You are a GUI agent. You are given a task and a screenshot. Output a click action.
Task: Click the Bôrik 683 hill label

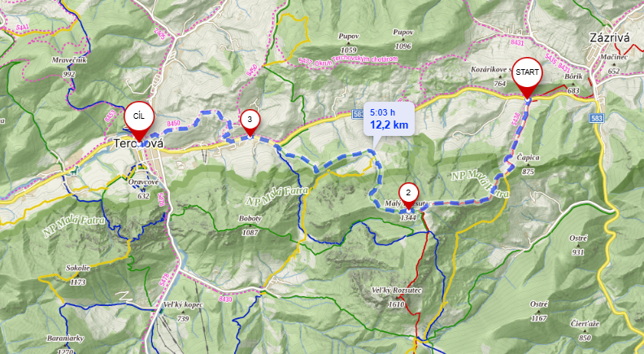pos(573,84)
